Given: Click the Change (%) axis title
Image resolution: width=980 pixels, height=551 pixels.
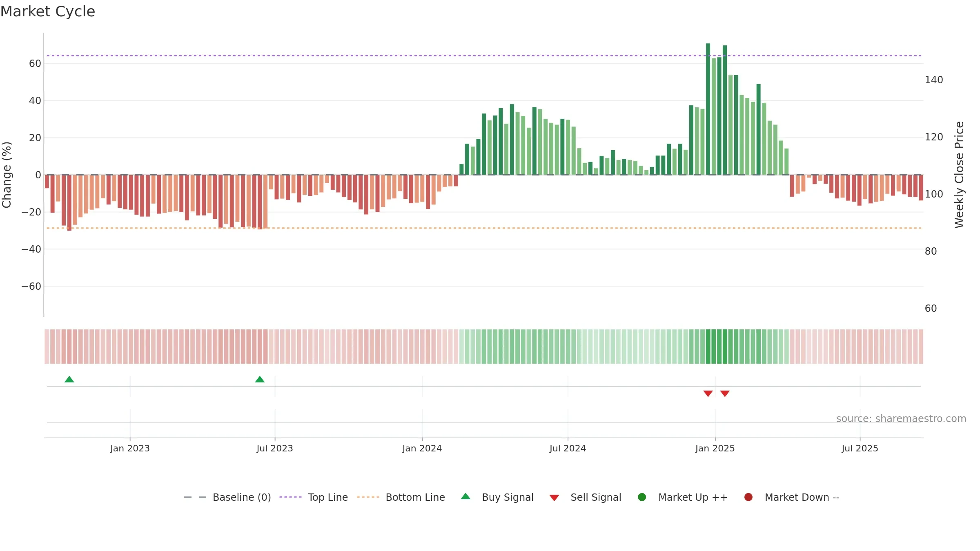Looking at the screenshot, I should pyautogui.click(x=7, y=175).
